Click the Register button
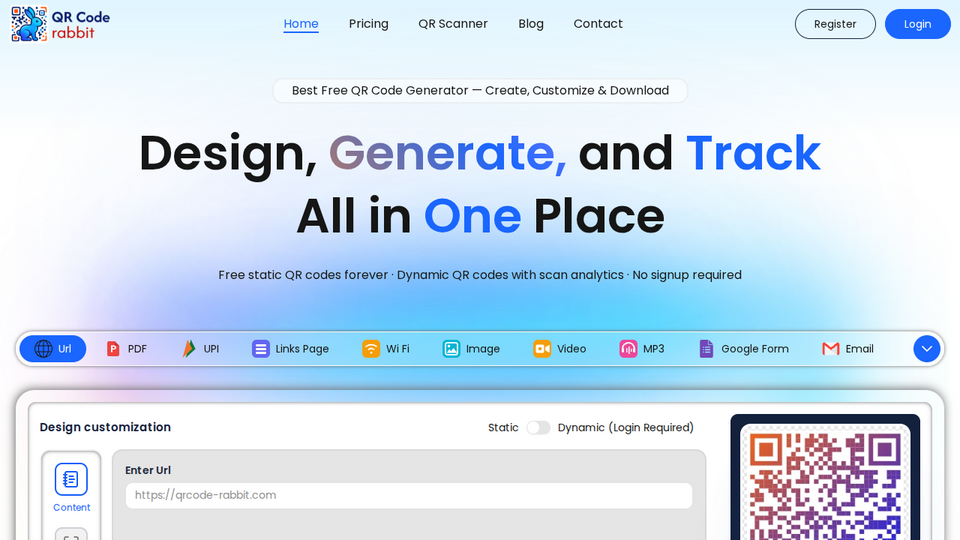Viewport: 960px width, 540px height. pos(835,24)
